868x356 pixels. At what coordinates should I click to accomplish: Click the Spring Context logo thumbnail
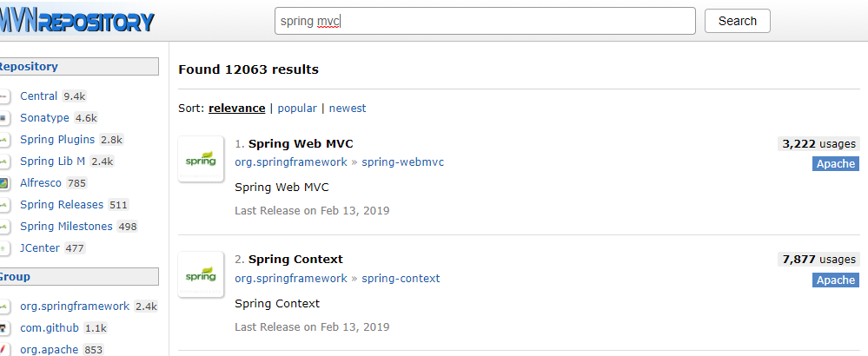[201, 274]
